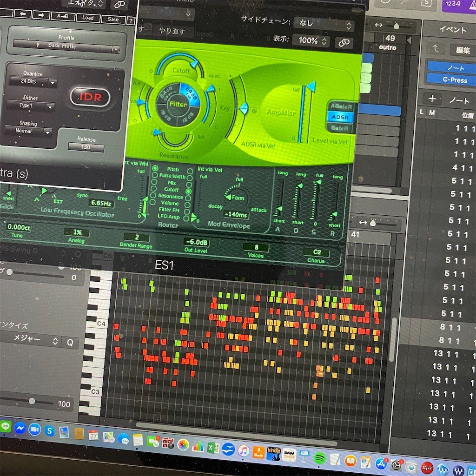
Task: Select the Pitch radio in Router left column
Action: pyautogui.click(x=155, y=168)
